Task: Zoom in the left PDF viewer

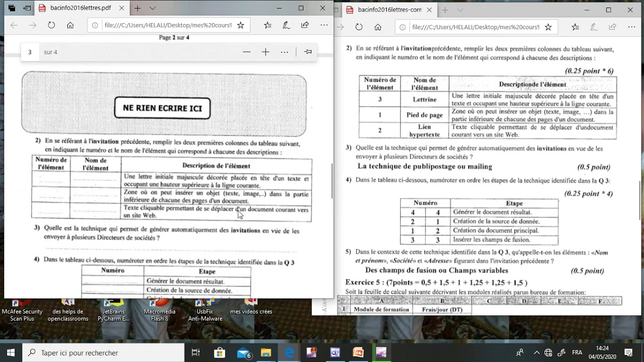Action: (x=266, y=52)
